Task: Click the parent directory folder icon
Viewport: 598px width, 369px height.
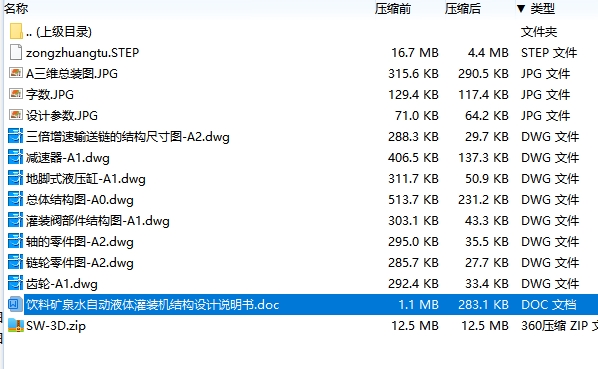Action: pos(16,31)
